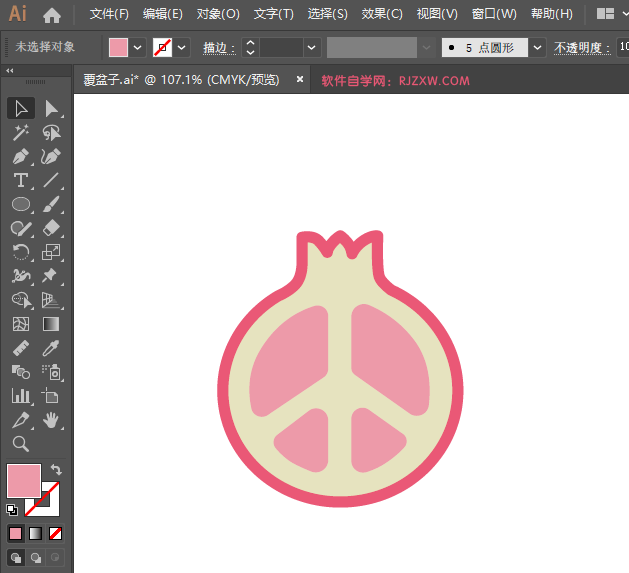Pick the Type tool
The width and height of the screenshot is (629, 573).
pos(20,180)
